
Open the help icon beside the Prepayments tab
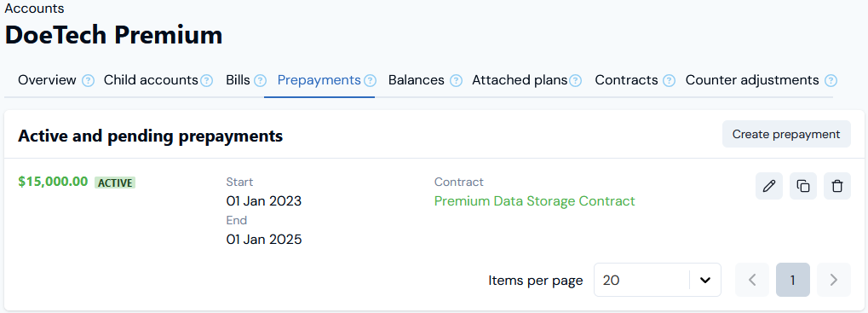pyautogui.click(x=371, y=81)
